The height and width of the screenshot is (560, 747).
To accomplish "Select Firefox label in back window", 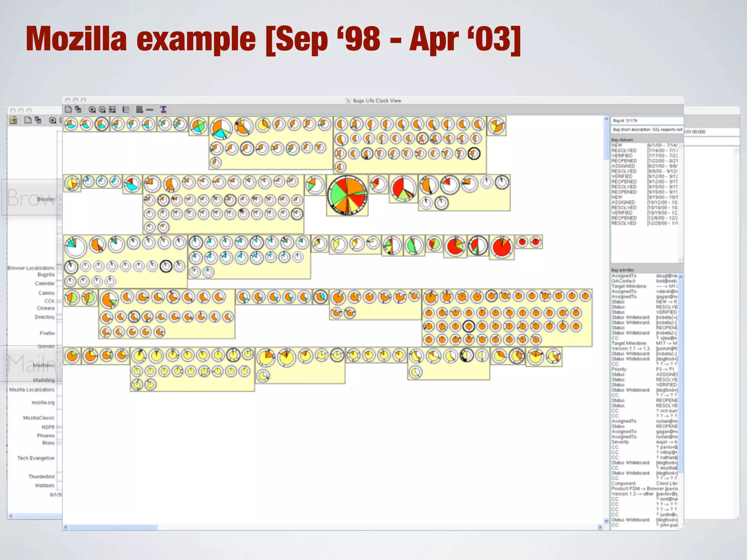I will click(x=47, y=333).
